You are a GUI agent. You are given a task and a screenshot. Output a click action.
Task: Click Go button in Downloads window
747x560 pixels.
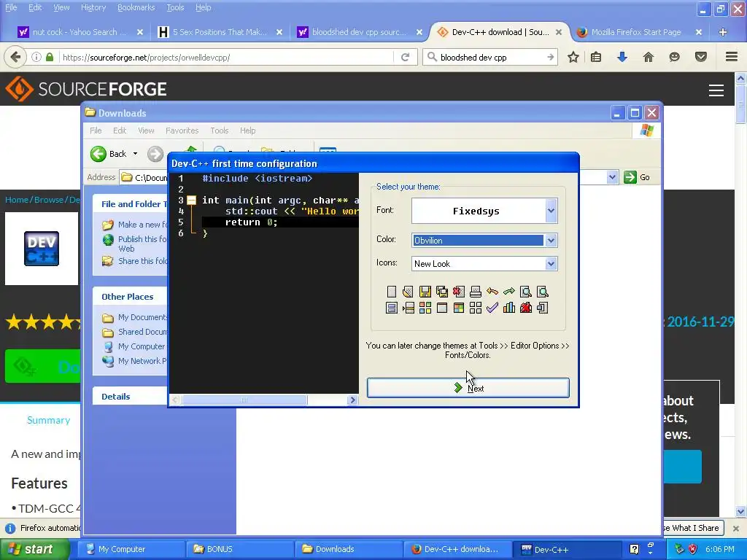tap(637, 177)
